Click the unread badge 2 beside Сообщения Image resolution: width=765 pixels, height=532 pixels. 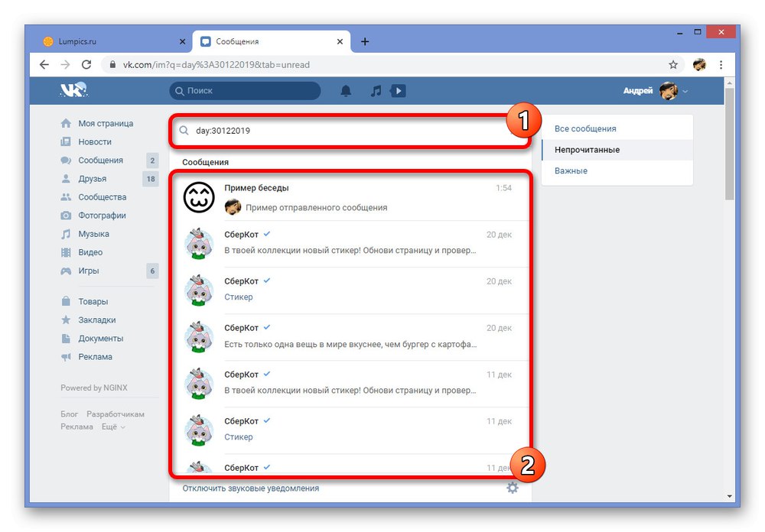(x=152, y=161)
